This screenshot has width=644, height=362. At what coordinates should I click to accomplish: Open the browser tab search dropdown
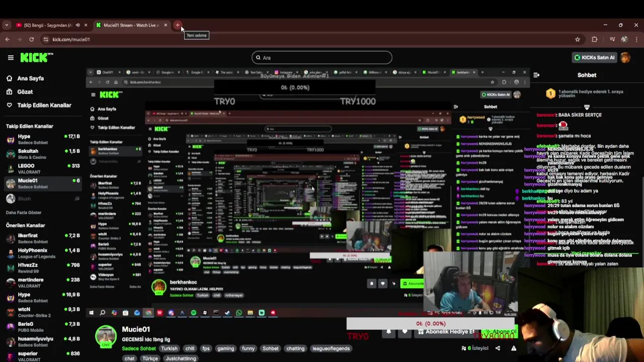[7, 25]
